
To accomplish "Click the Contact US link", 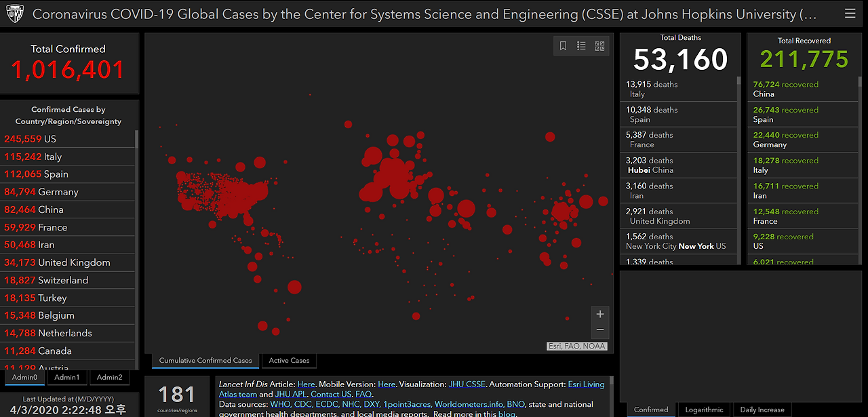I will (331, 394).
